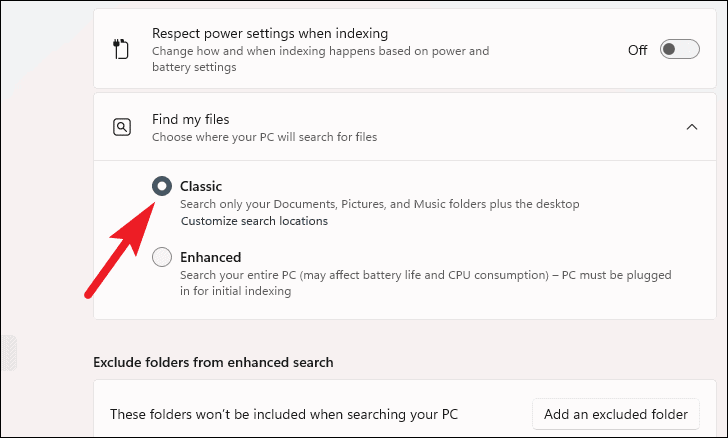Viewport: 728px width, 438px height.
Task: Click the magnifier Find my files icon
Action: click(122, 127)
